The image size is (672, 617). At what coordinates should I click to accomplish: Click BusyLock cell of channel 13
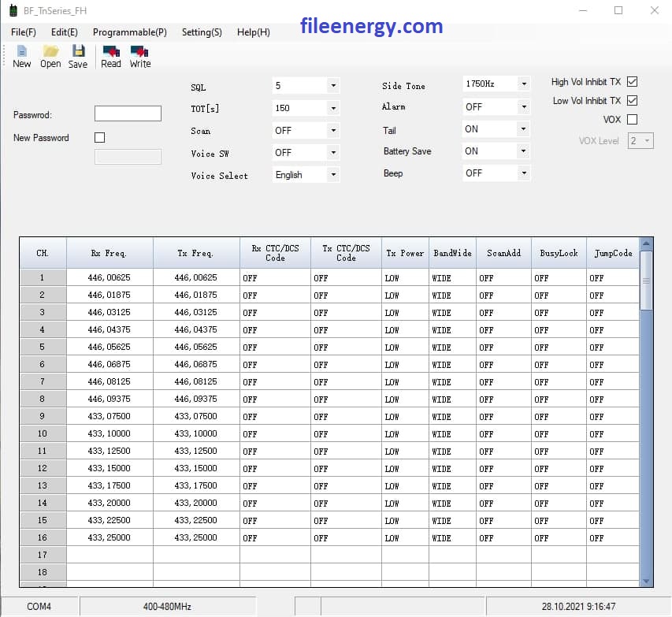pyautogui.click(x=559, y=485)
